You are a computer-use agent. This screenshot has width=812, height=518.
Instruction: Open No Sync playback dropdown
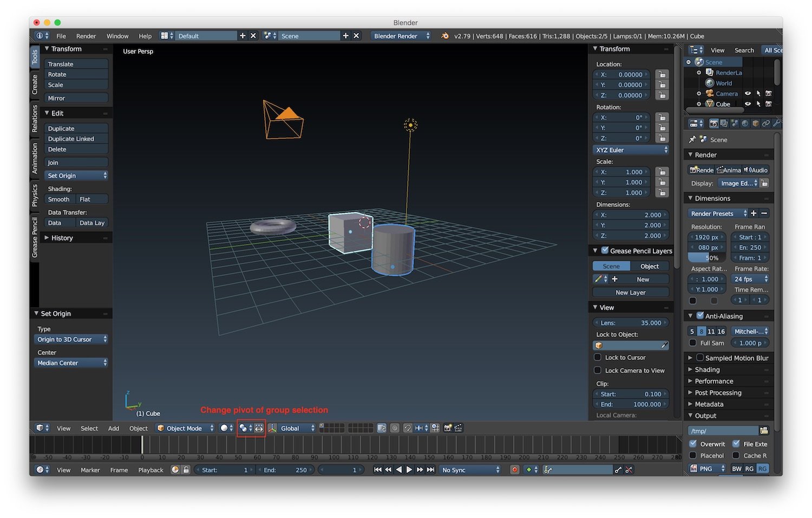click(x=470, y=470)
